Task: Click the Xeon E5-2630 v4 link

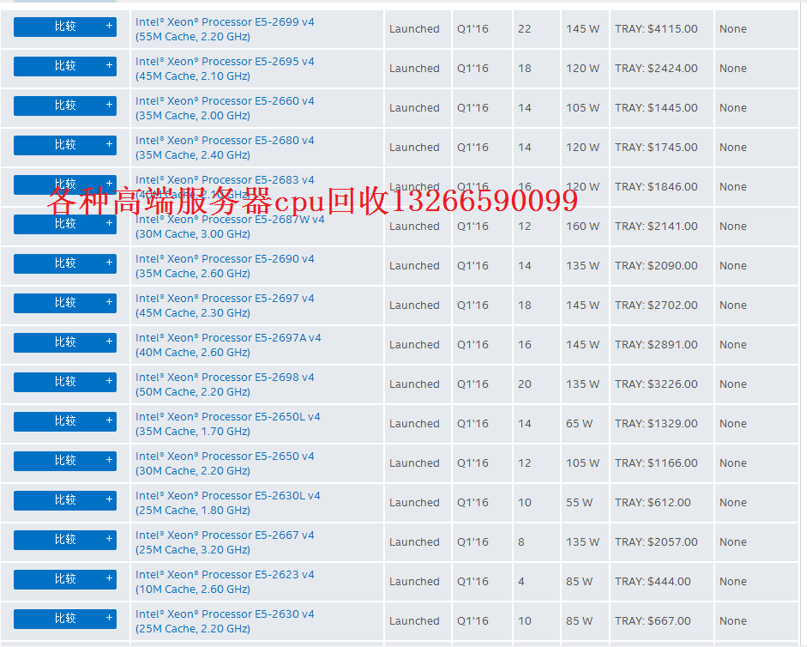Action: (225, 621)
